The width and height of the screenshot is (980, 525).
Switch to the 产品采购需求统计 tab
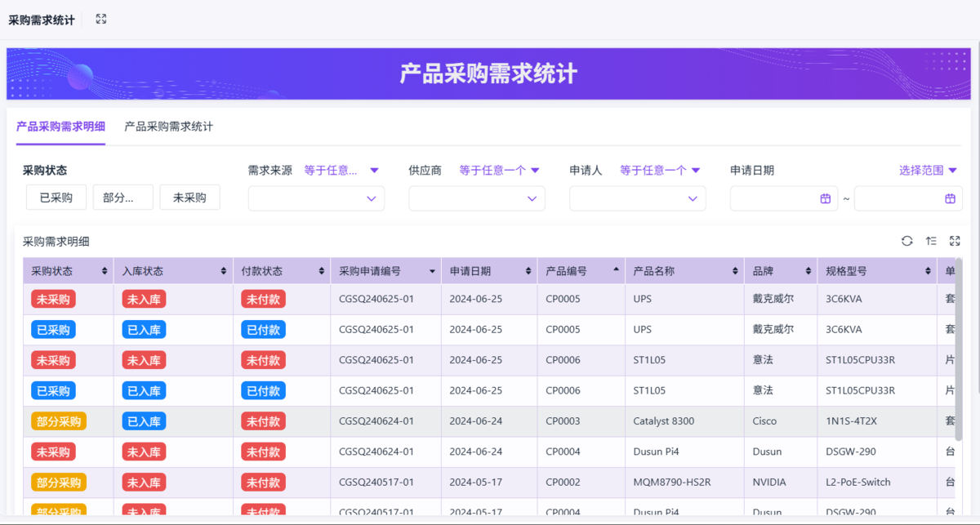[168, 127]
